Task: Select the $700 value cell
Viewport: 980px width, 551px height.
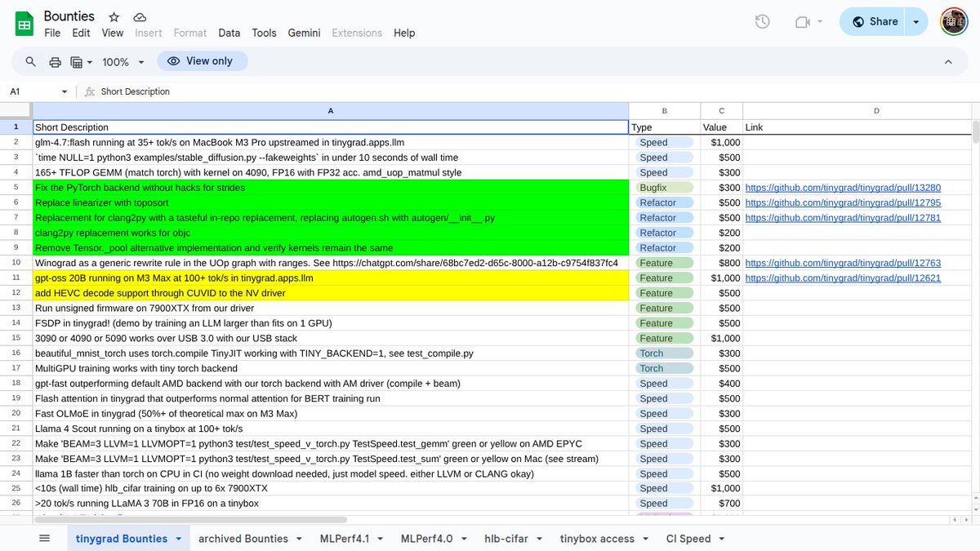Action: [722, 503]
